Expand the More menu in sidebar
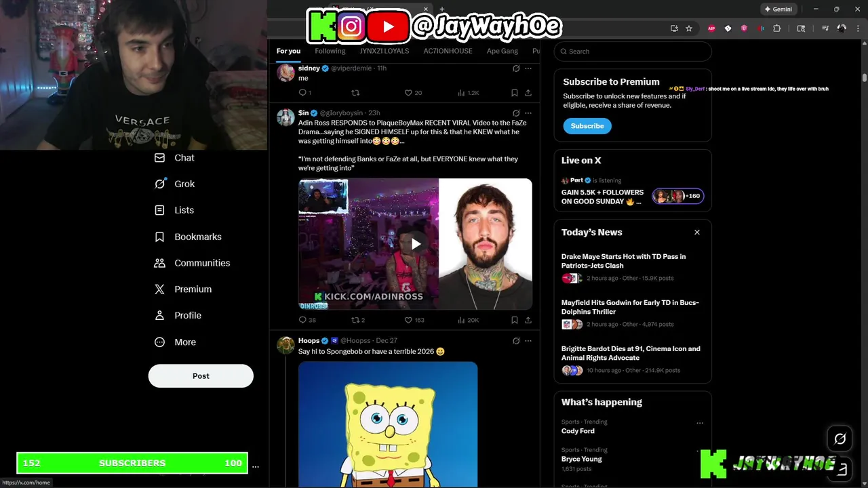Image resolution: width=868 pixels, height=488 pixels. click(x=175, y=342)
